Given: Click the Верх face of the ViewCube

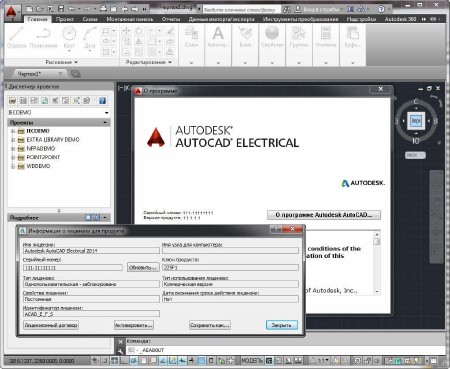Looking at the screenshot, I should 416,120.
